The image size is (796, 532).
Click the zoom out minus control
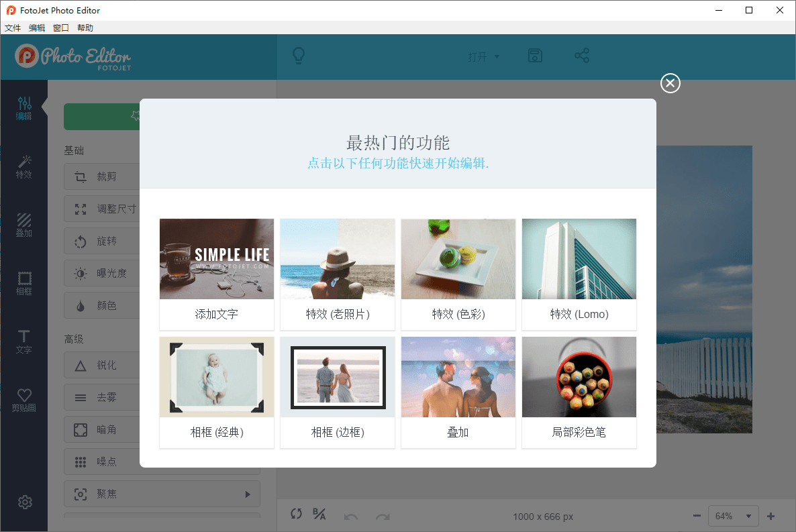[697, 515]
